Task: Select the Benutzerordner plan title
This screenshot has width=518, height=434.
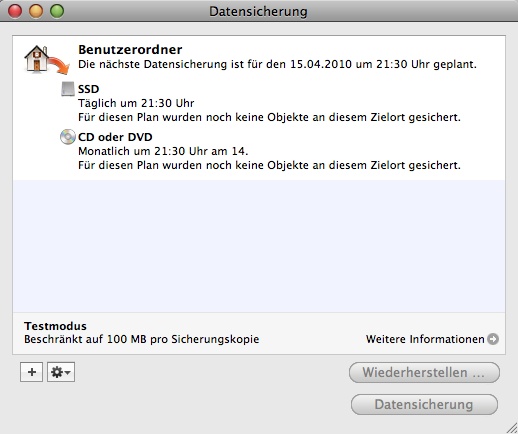Action: [130, 50]
